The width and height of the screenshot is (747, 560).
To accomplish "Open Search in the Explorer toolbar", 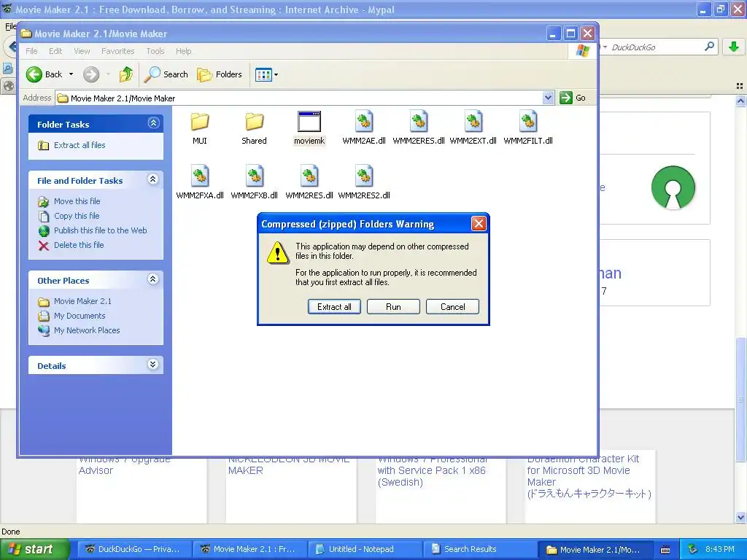I will pos(166,74).
